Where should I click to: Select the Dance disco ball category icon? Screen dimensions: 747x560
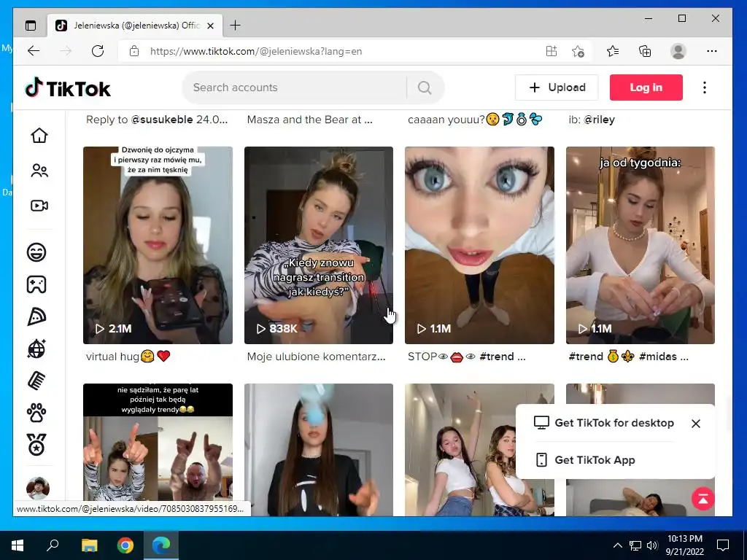pyautogui.click(x=36, y=349)
